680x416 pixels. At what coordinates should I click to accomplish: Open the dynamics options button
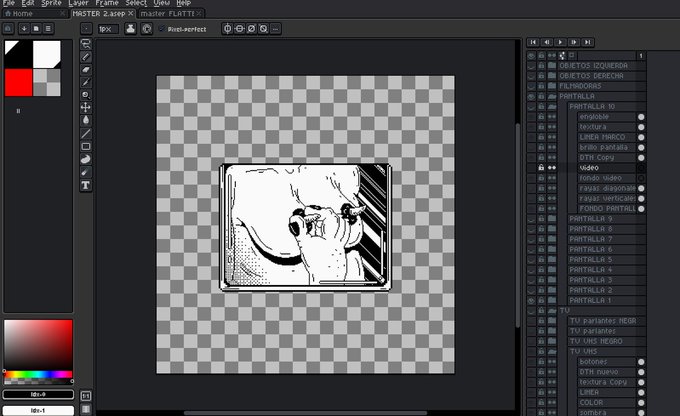[x=147, y=29]
